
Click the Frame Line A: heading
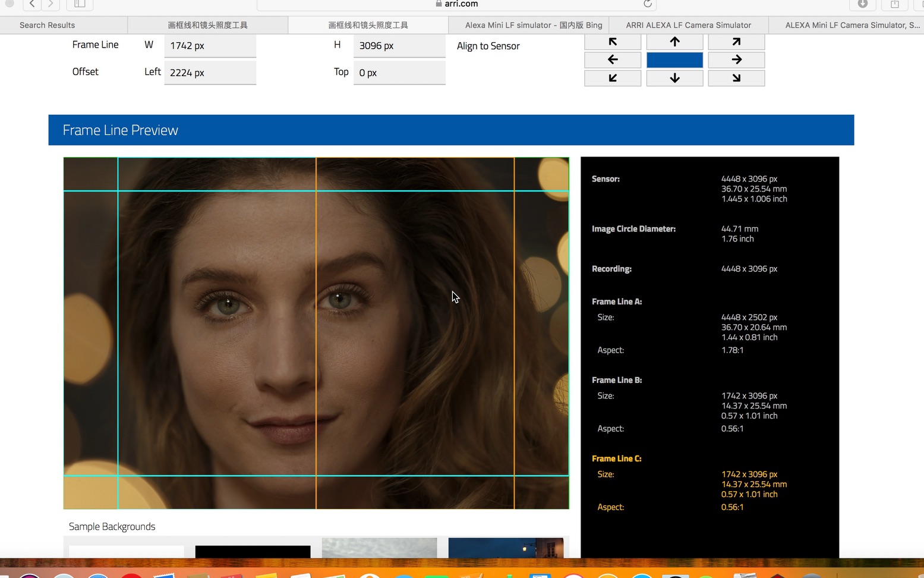pos(617,301)
